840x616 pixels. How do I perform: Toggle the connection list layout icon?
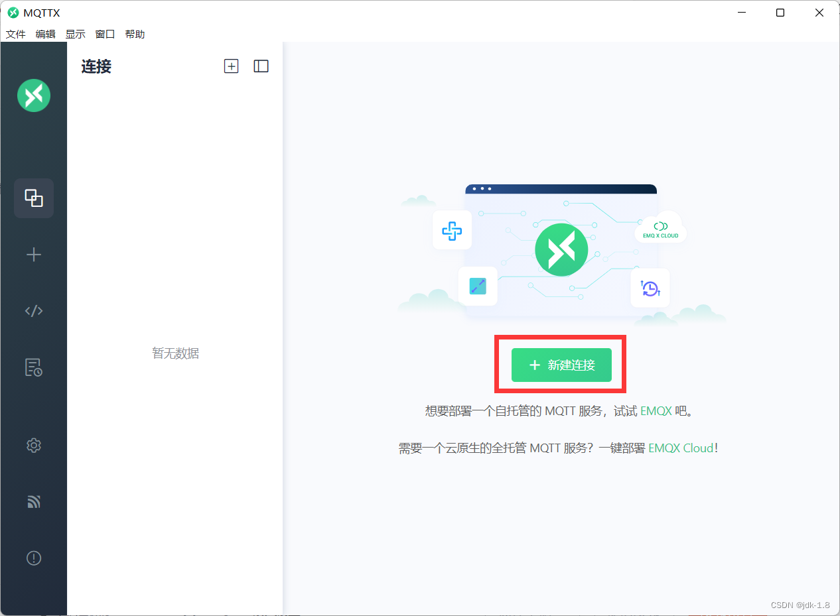tap(261, 66)
